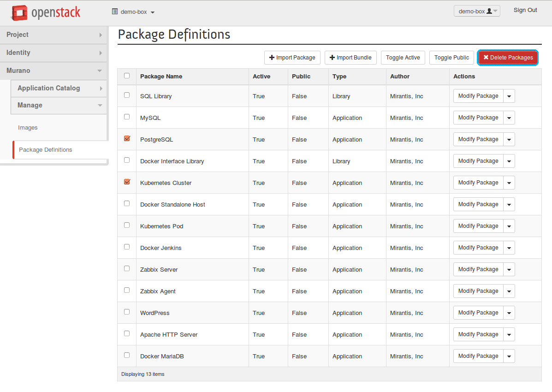Select the MySQL package checkbox
The height and width of the screenshot is (392, 552).
127,117
